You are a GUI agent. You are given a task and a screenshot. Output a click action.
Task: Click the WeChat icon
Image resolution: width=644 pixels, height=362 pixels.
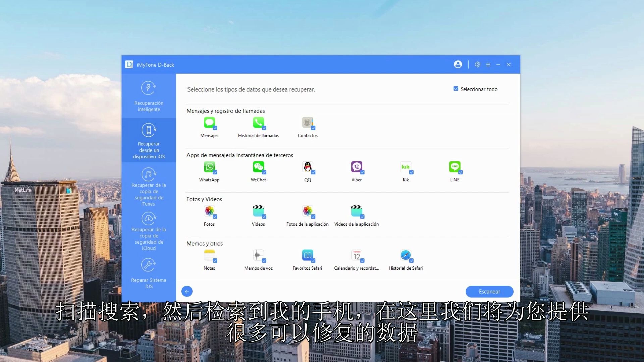tap(258, 167)
